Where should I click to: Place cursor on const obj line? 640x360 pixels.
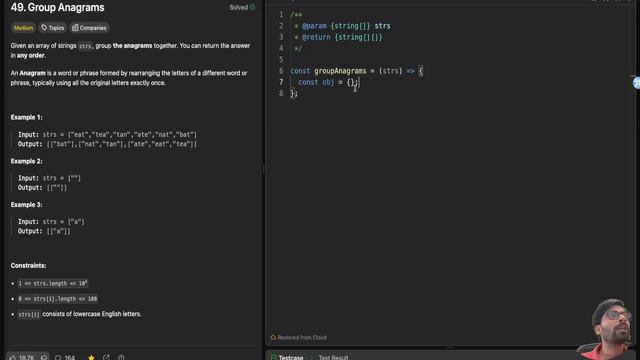click(x=328, y=82)
